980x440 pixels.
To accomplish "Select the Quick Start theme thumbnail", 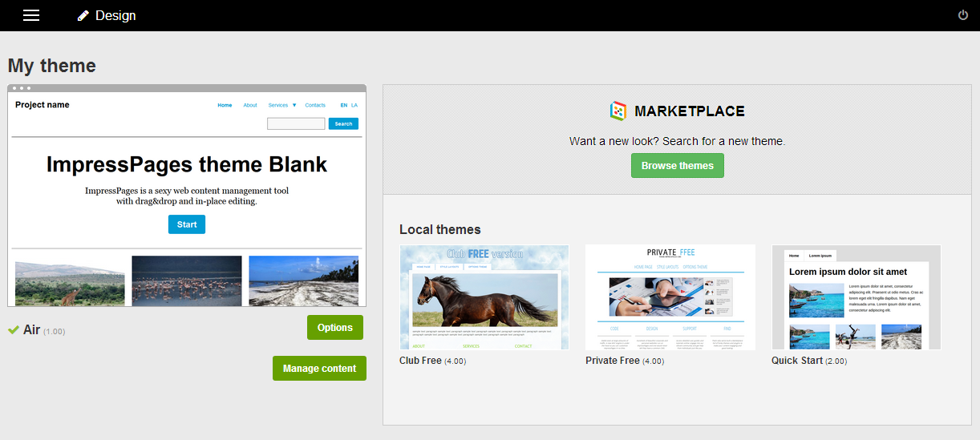I will [856, 297].
